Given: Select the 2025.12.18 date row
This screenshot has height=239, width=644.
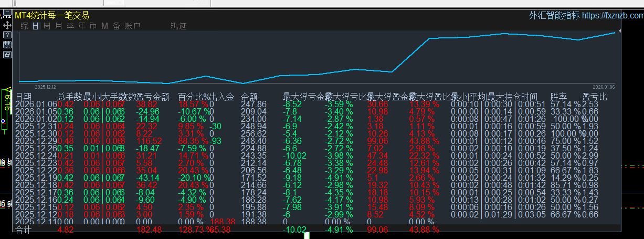Looking at the screenshot, I should 36,185.
